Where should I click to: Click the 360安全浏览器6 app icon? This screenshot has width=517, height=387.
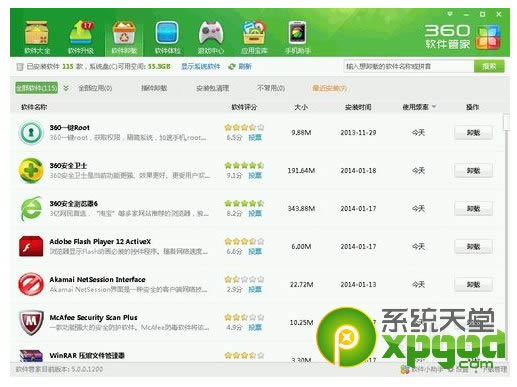[31, 208]
